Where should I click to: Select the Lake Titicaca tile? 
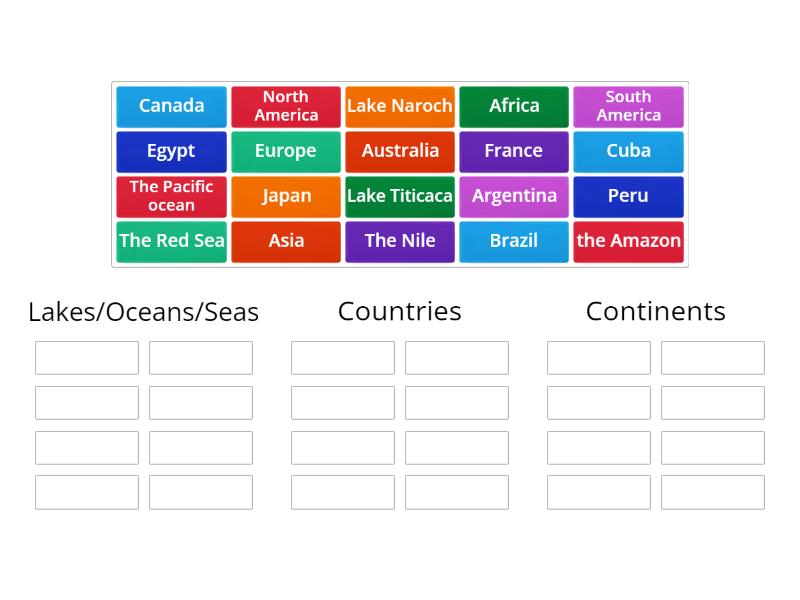(x=400, y=196)
